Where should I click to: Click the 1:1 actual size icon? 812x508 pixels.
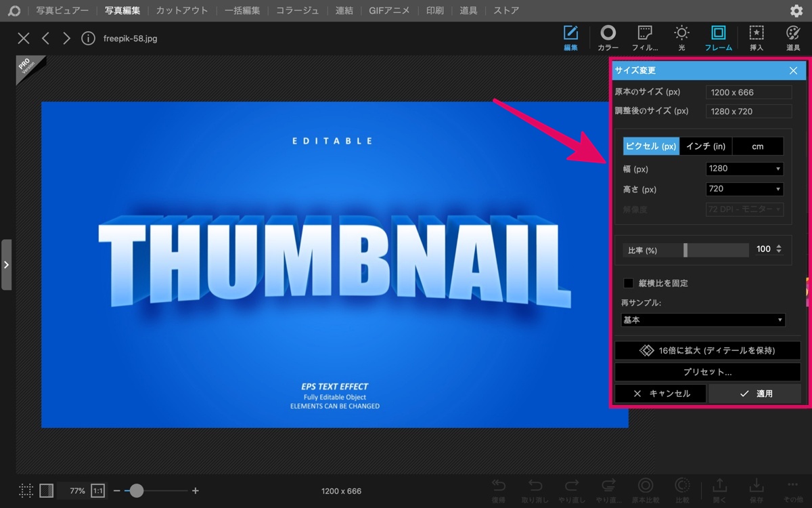coord(98,490)
